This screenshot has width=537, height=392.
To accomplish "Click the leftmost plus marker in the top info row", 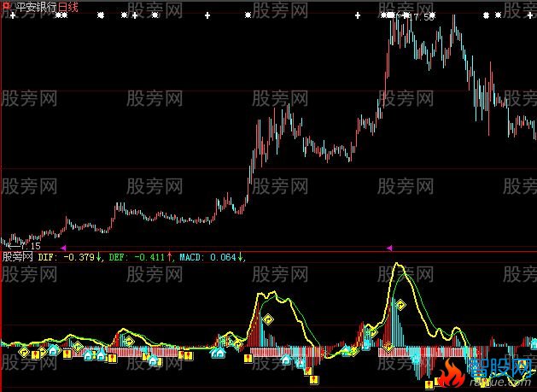I will coord(12,15).
